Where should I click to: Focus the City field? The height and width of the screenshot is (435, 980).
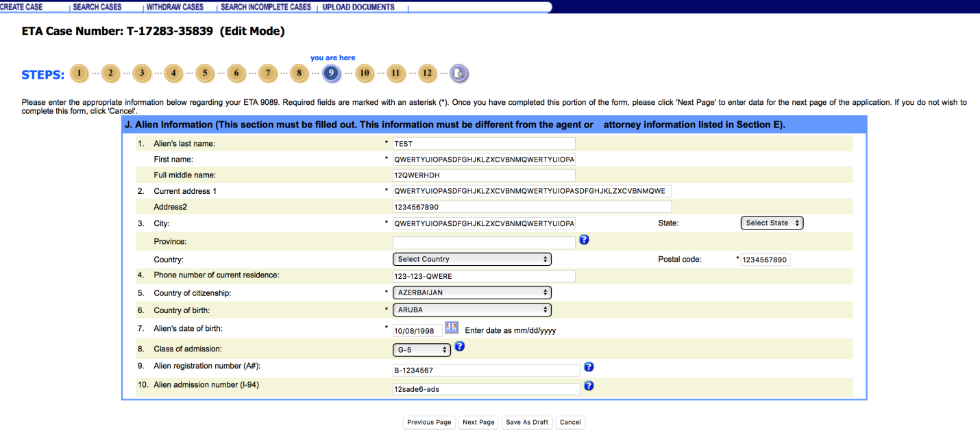(484, 223)
